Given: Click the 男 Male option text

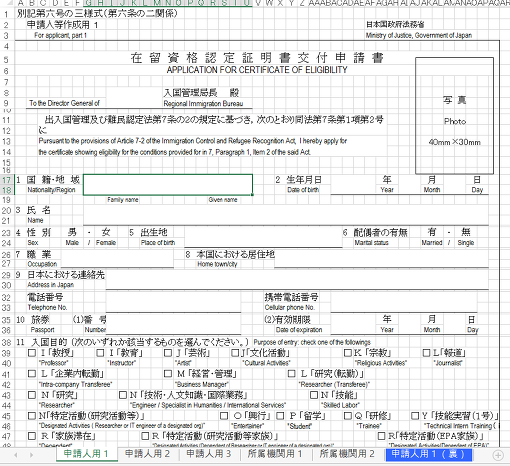Looking at the screenshot, I should (x=72, y=232).
